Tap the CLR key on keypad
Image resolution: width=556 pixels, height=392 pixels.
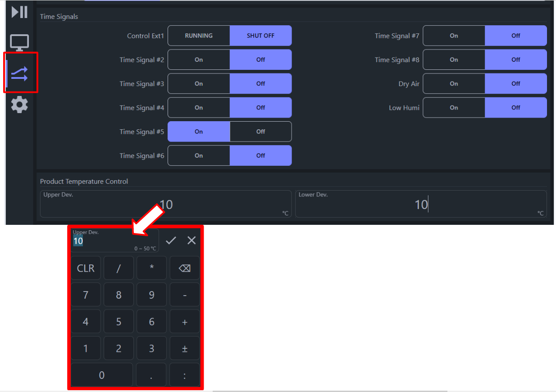point(86,268)
